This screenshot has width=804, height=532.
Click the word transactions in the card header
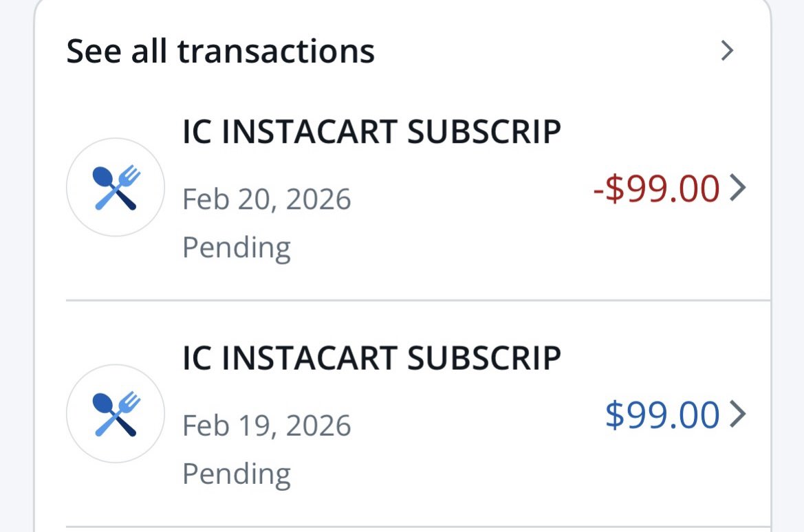pyautogui.click(x=276, y=52)
